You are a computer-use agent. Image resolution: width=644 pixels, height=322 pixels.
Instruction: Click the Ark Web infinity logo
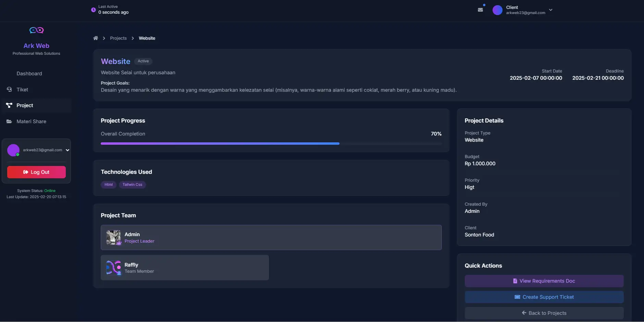pos(36,30)
